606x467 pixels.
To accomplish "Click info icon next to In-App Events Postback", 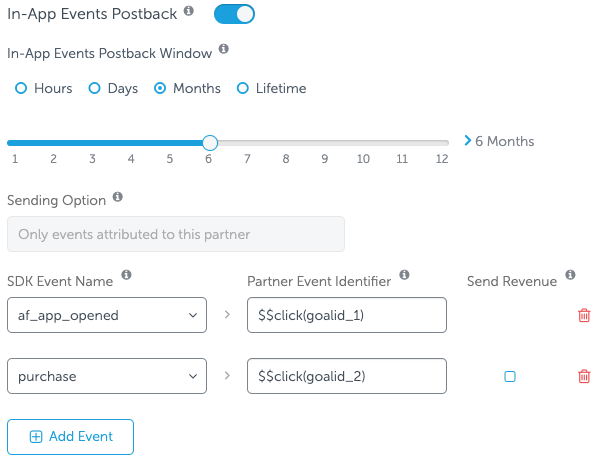I will tap(189, 10).
